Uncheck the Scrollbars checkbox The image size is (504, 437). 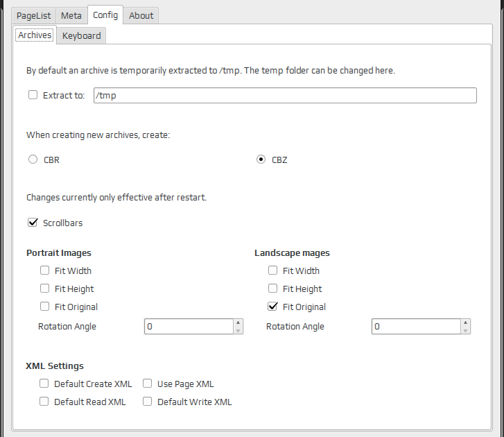pos(33,223)
